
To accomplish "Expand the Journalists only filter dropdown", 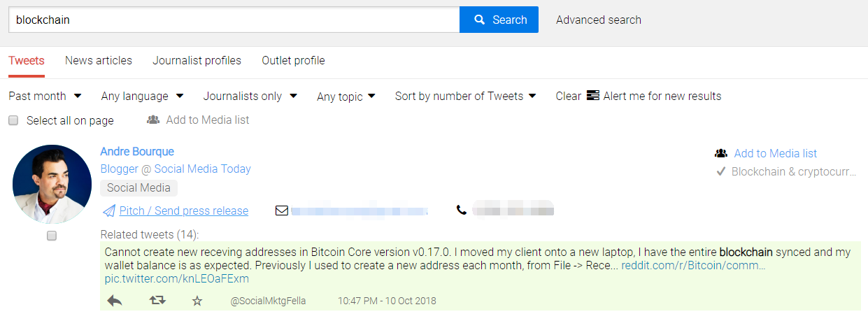I will pyautogui.click(x=250, y=96).
